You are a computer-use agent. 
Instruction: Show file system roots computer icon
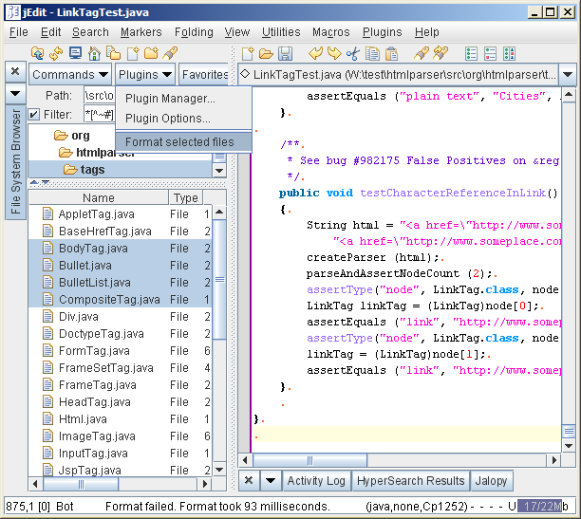point(75,54)
